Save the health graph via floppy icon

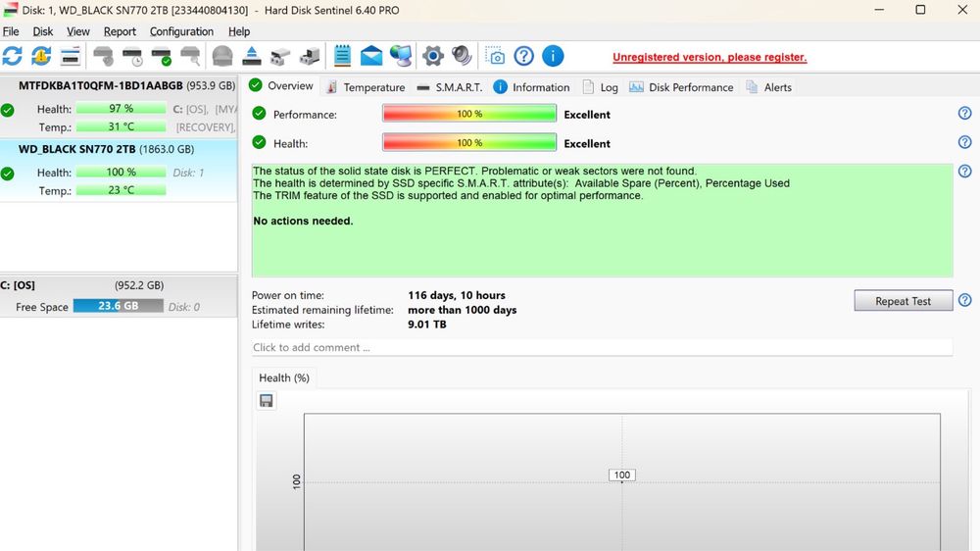click(267, 401)
